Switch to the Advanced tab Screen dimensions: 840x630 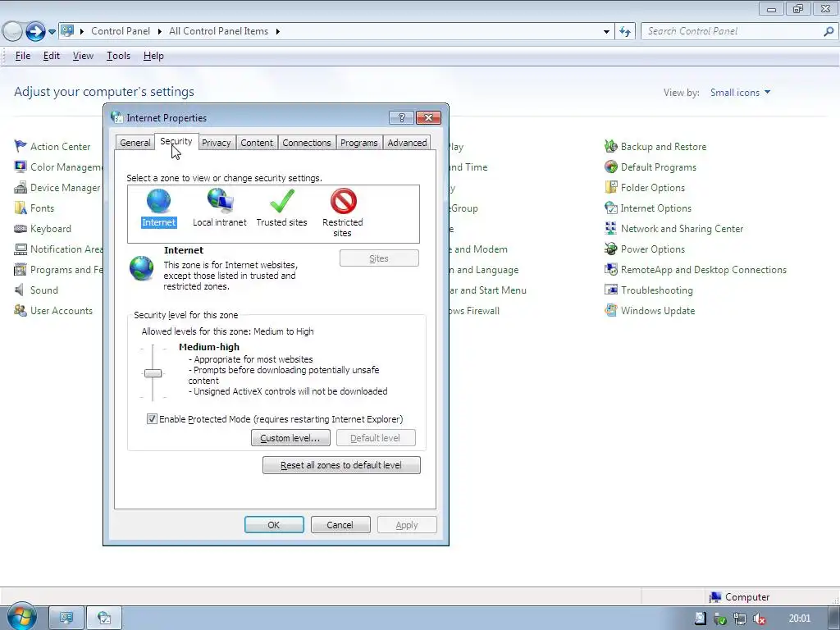tap(407, 143)
